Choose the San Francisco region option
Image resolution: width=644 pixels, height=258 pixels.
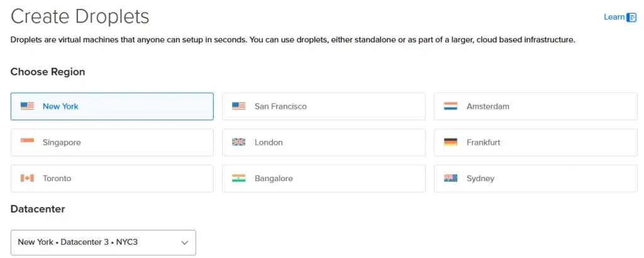pyautogui.click(x=324, y=106)
